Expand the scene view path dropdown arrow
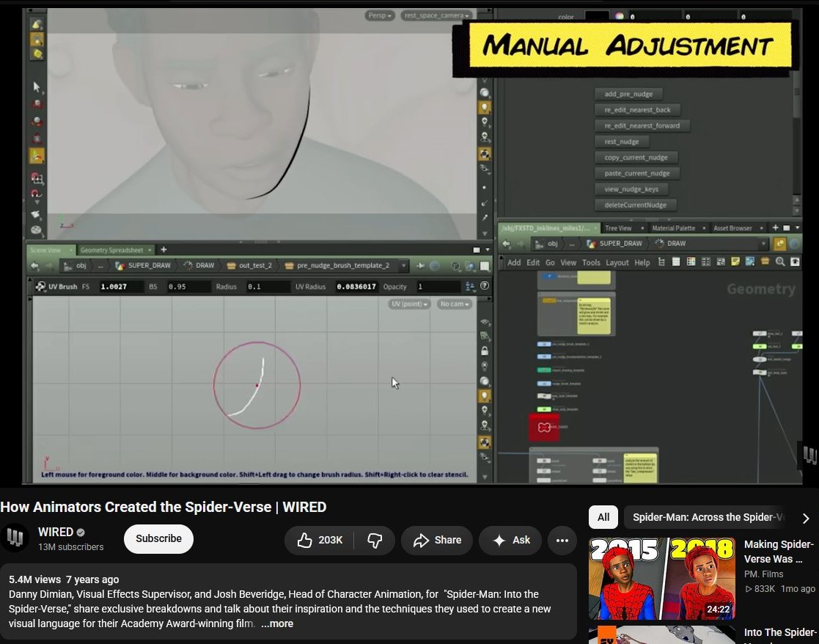 (403, 266)
